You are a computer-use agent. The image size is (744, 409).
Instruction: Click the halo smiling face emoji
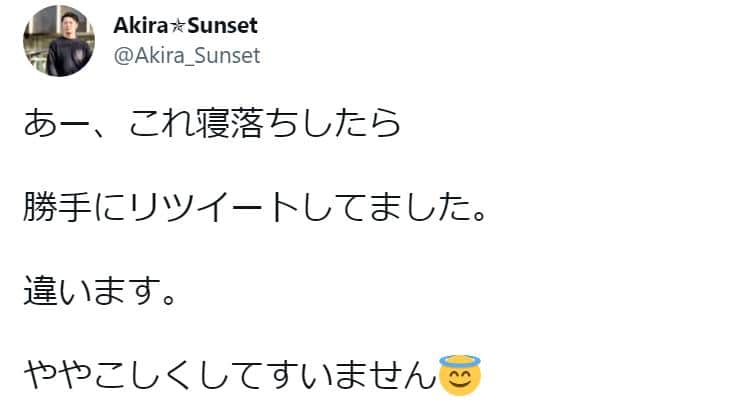(460, 376)
